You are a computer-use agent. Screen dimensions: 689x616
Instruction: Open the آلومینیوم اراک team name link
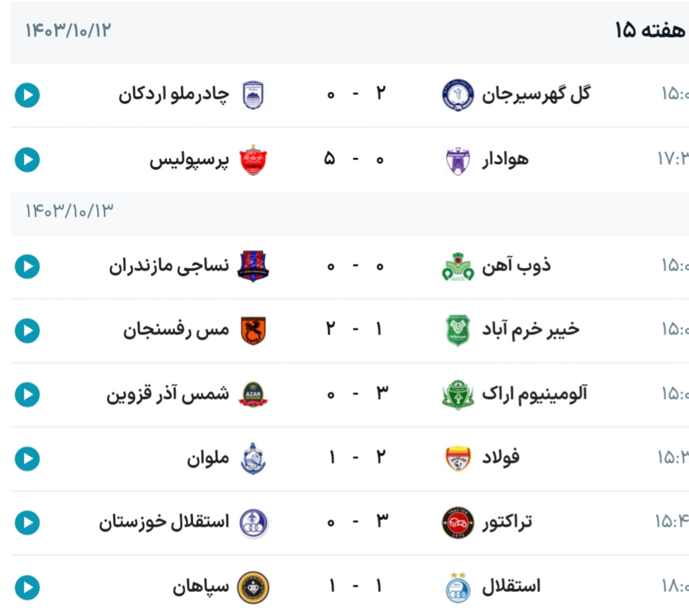(534, 394)
